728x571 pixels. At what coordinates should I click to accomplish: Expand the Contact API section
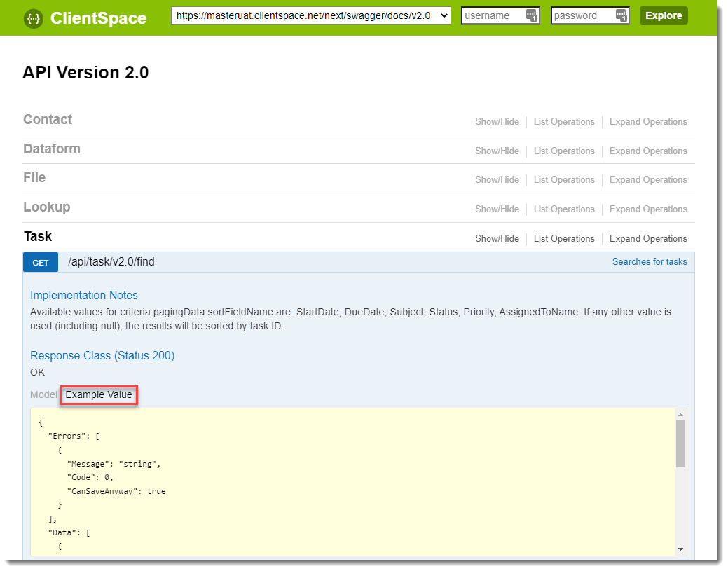[48, 120]
